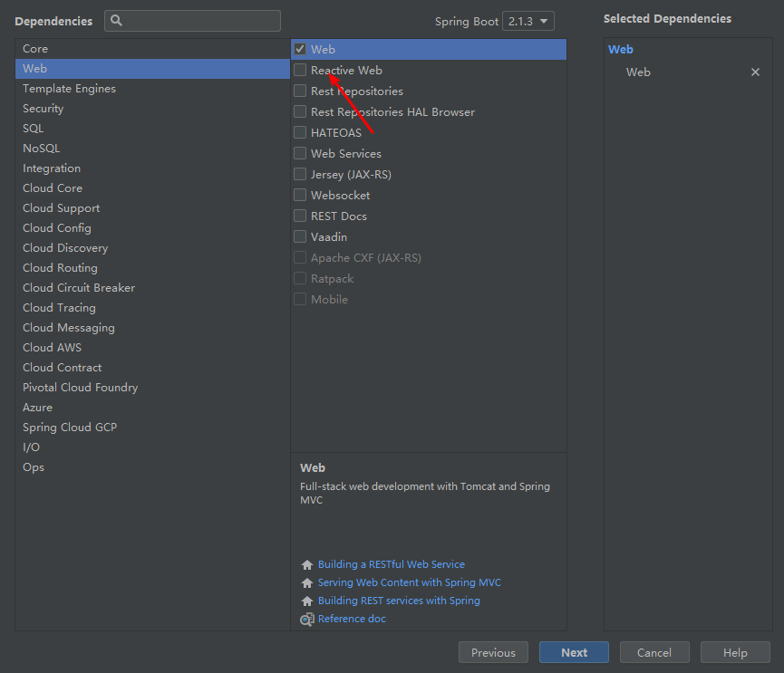
Task: Open the Spring Boot version dropdown
Action: [528, 21]
